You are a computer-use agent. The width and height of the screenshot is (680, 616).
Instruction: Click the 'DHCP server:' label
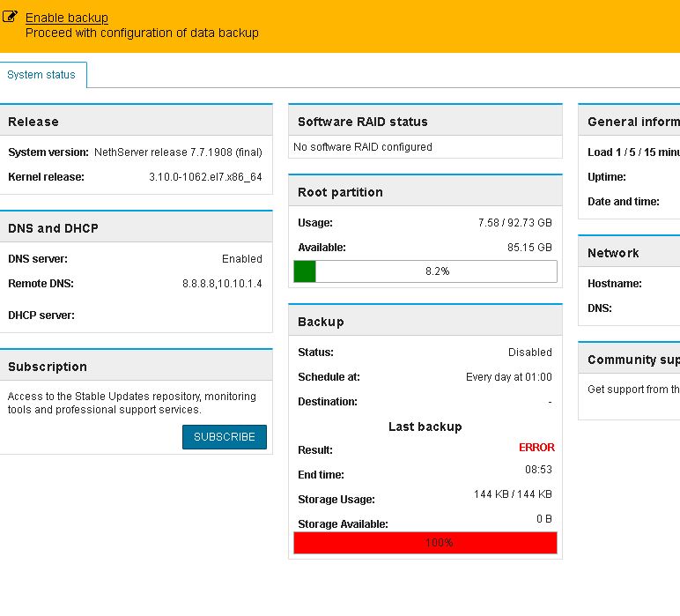41,315
